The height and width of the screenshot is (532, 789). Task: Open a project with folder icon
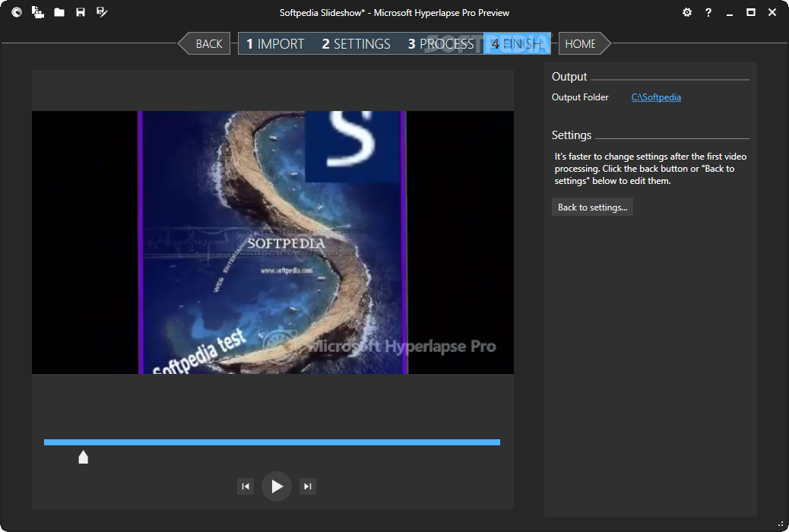[59, 12]
